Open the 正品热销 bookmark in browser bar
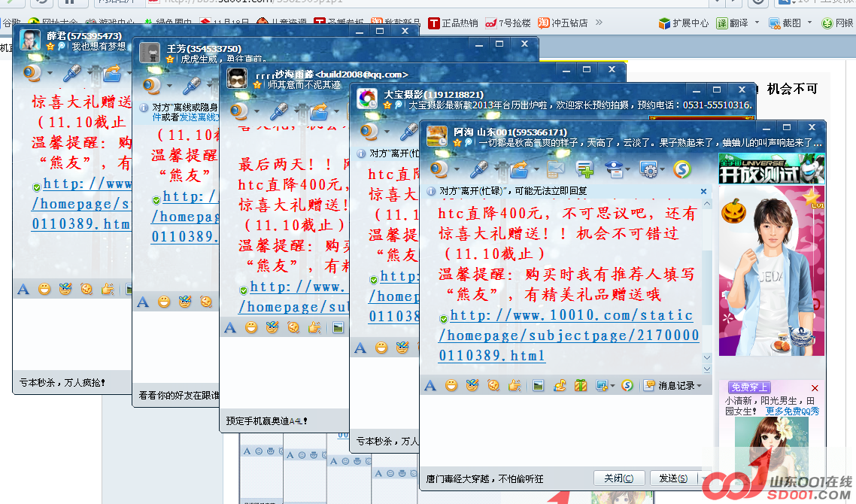The height and width of the screenshot is (504, 856). pos(453,23)
